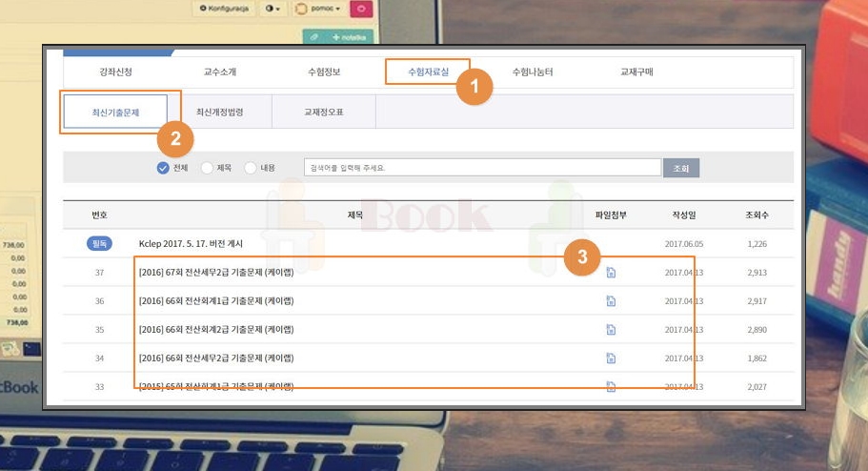Open the 교재구매 menu
The height and width of the screenshot is (471, 868).
(x=636, y=72)
